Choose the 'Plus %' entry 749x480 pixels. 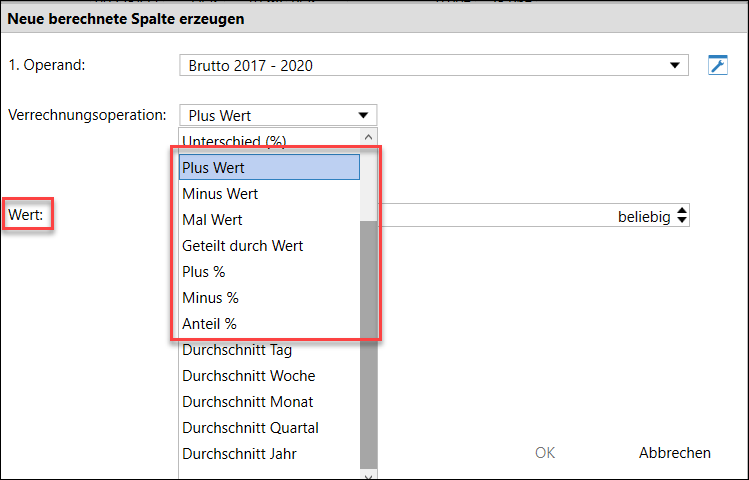tap(269, 272)
